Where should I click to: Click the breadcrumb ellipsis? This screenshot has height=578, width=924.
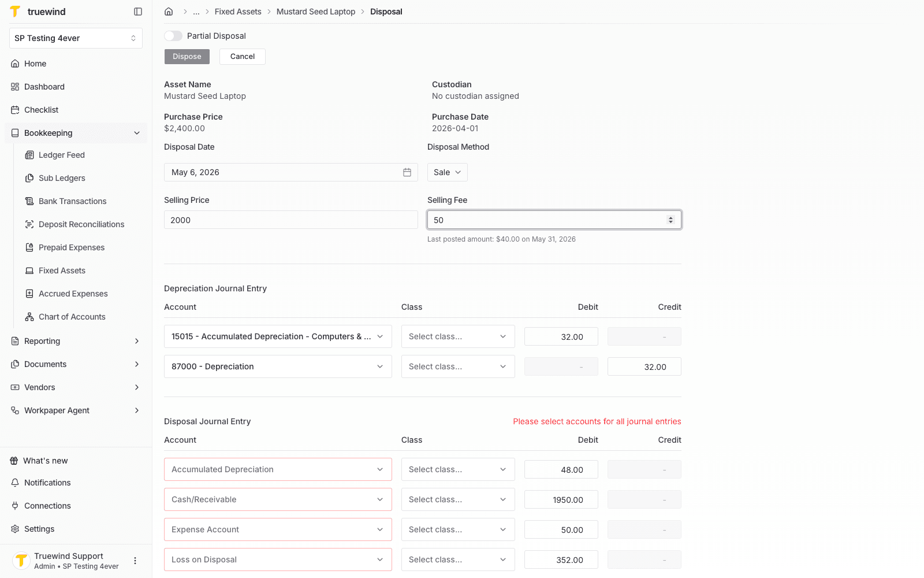[x=196, y=12]
